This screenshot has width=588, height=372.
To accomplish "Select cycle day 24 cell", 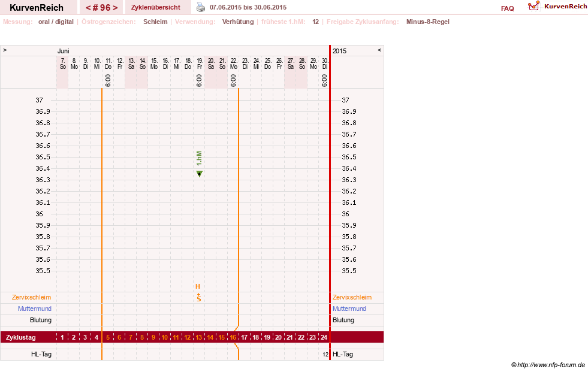I will pos(324,337).
